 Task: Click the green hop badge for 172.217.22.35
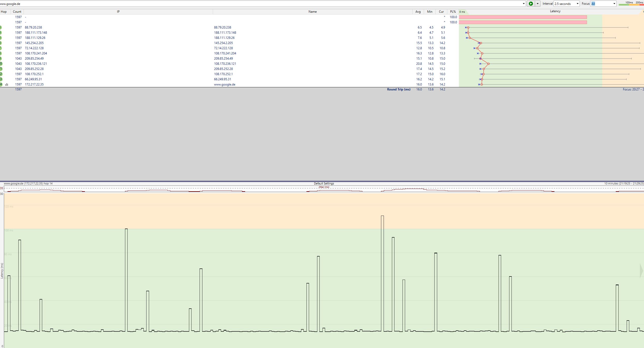coord(1,84)
